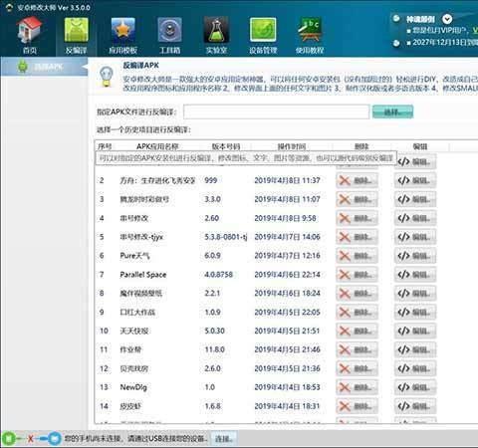Focus the APK file path input field
Image resolution: width=478 pixels, height=448 pixels.
pos(276,112)
